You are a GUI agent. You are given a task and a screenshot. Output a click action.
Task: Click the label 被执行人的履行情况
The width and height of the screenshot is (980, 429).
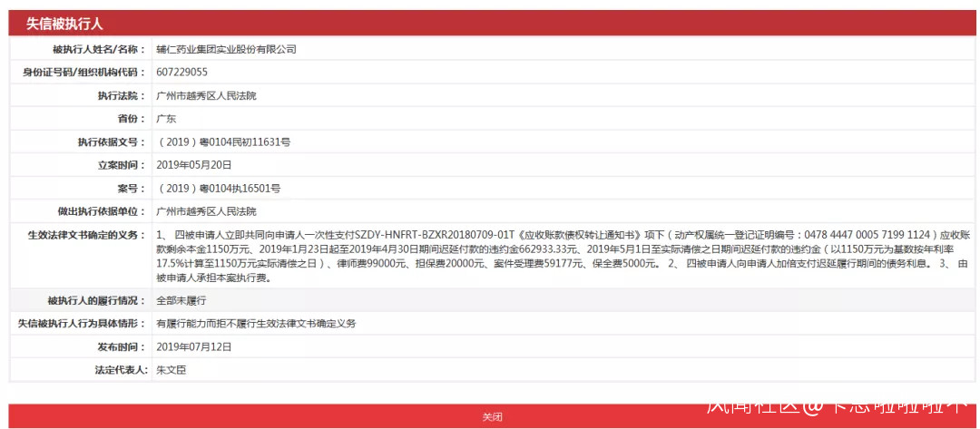point(96,300)
